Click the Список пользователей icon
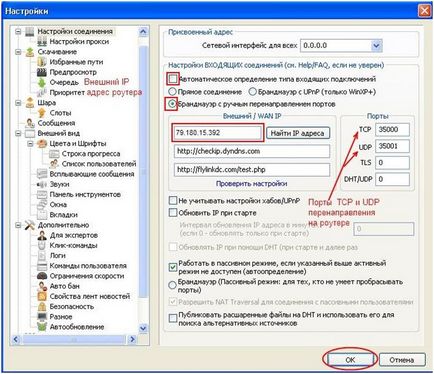Viewport: 434px width, 374px height. 54,164
